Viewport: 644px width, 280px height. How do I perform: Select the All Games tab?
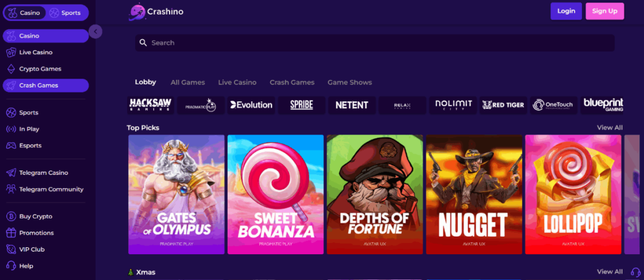coord(187,82)
